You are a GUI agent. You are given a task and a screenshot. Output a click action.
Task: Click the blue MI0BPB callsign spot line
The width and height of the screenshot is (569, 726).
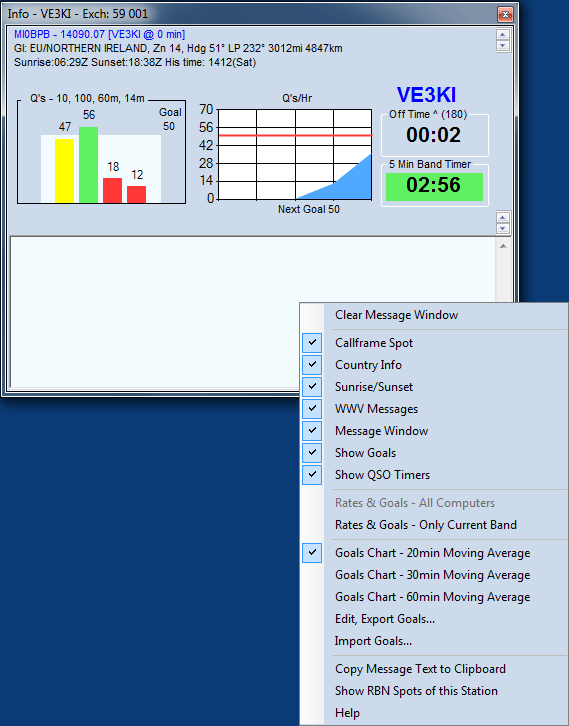click(100, 34)
